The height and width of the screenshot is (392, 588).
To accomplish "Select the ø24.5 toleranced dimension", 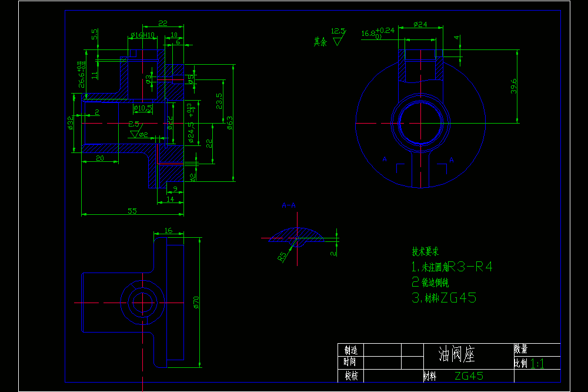I will point(191,124).
